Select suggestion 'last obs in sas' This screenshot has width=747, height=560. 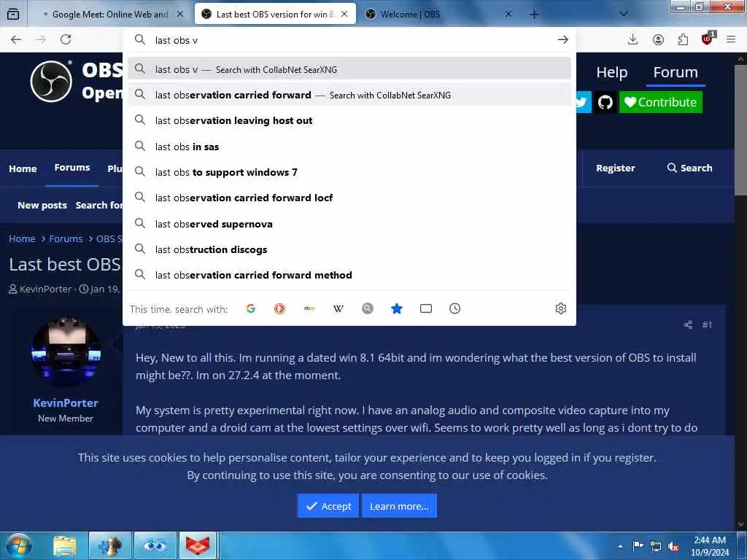pos(349,147)
